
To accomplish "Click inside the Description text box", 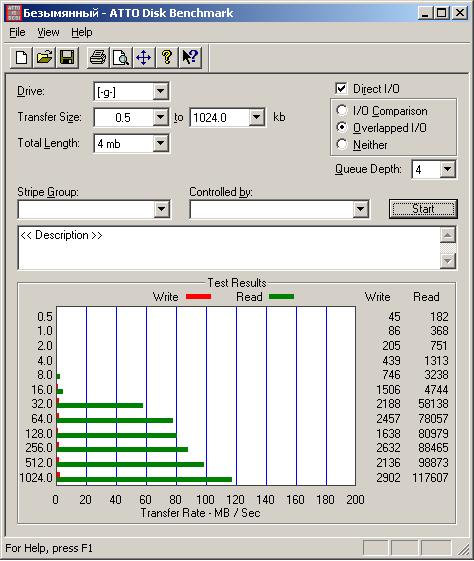I will (229, 248).
